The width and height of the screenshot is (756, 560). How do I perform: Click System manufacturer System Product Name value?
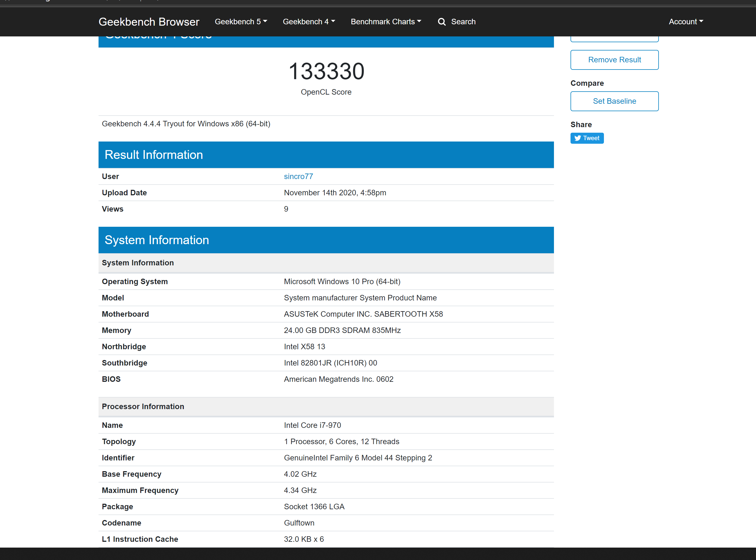click(360, 298)
